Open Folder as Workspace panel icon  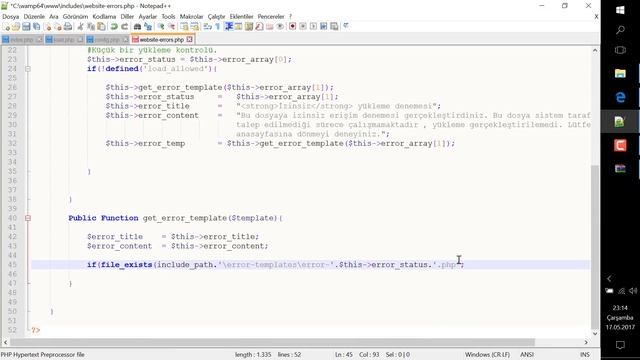point(270,27)
